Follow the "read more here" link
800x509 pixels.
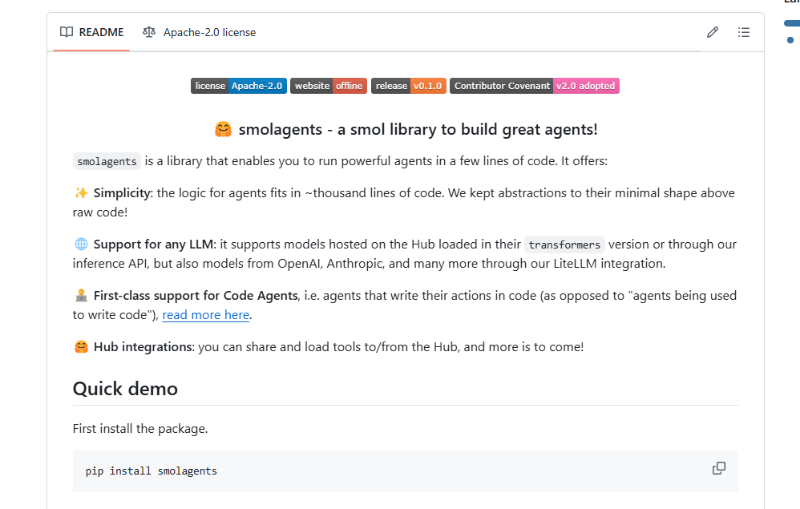pos(206,315)
